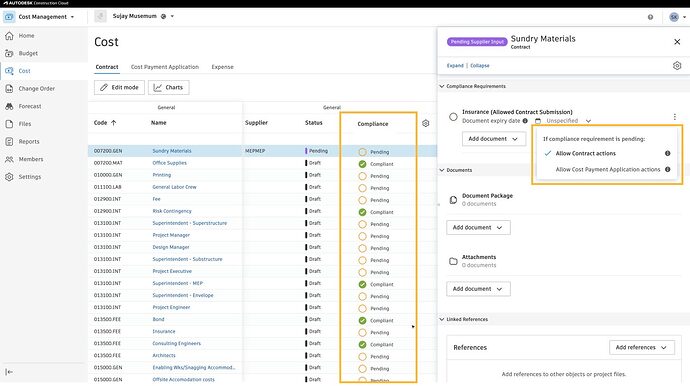Open the Office Supplies contract link
Screen dimensions: 690x386
coord(169,163)
